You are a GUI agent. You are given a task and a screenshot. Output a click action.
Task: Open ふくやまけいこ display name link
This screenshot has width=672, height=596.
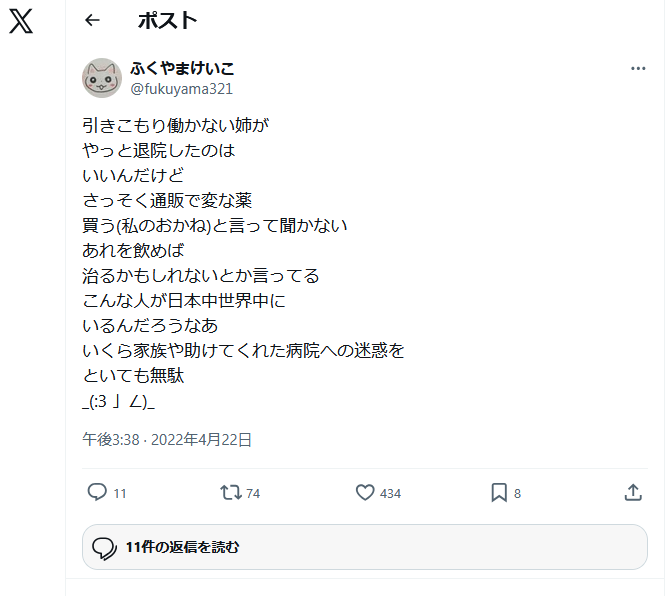[x=183, y=69]
